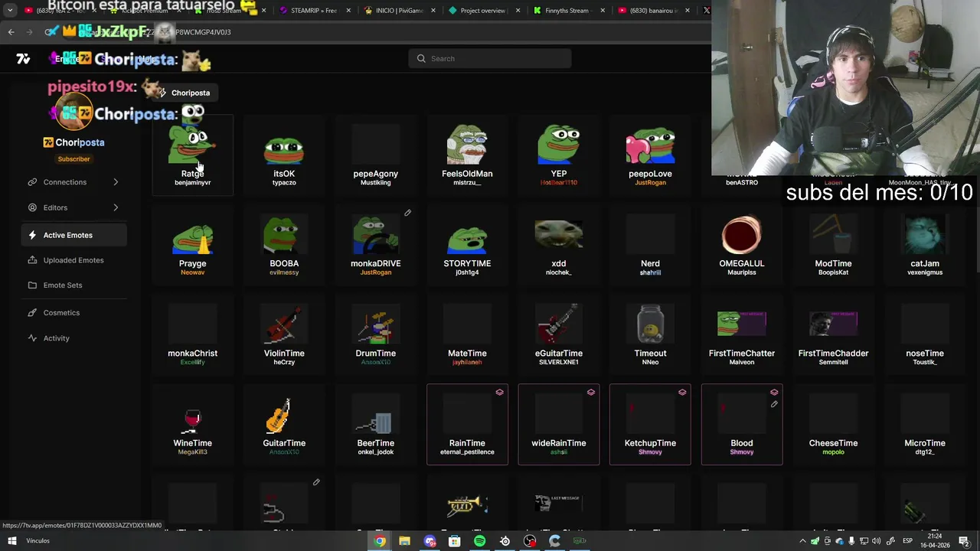Switch to the INICIO PiviGames browser tab
Screen dimensions: 980x551
[x=398, y=11]
